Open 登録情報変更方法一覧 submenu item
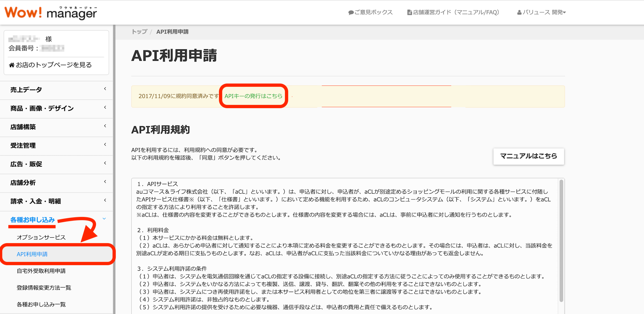The width and height of the screenshot is (644, 314). coord(44,288)
